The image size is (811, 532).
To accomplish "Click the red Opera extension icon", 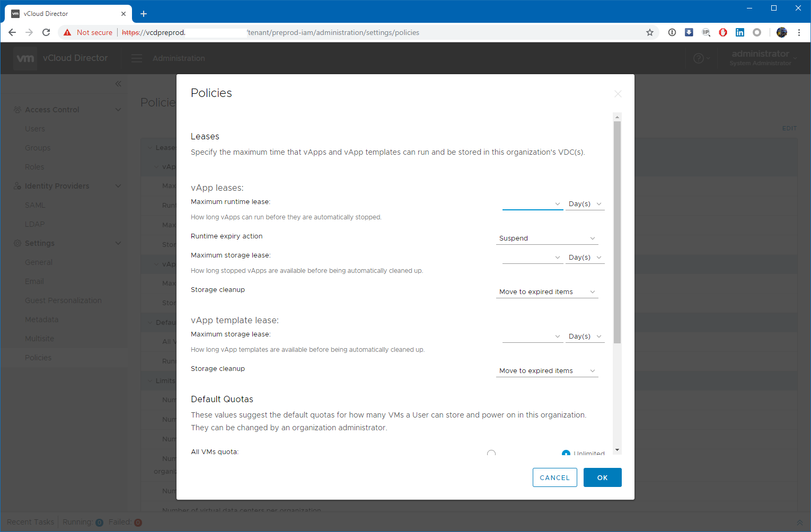I will (x=723, y=32).
